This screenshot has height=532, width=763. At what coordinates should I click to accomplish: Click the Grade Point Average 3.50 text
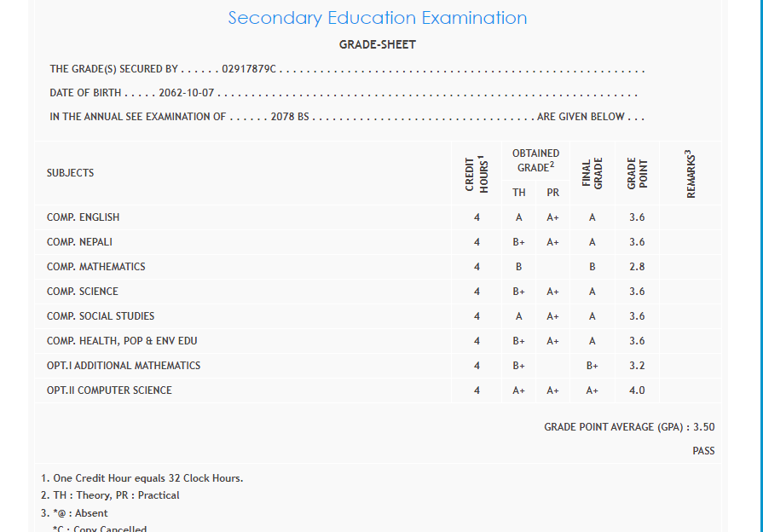click(x=629, y=427)
